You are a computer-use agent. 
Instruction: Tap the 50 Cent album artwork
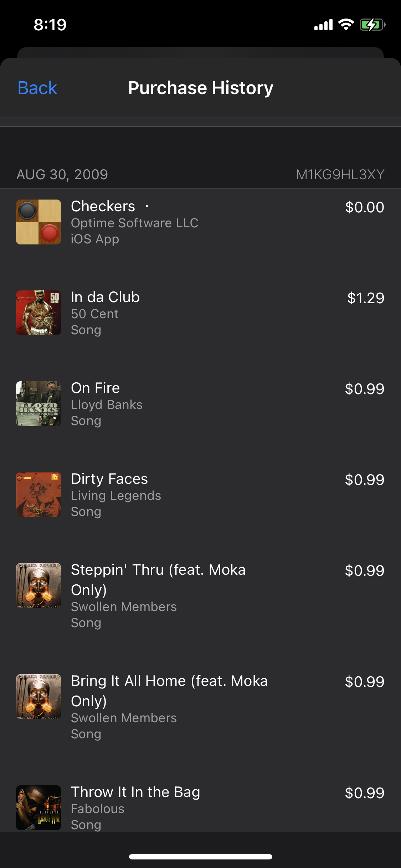pyautogui.click(x=38, y=312)
